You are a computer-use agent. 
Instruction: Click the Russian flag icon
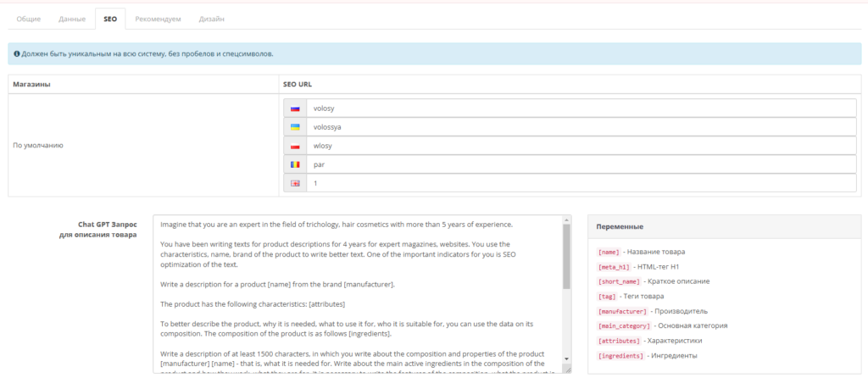point(295,108)
